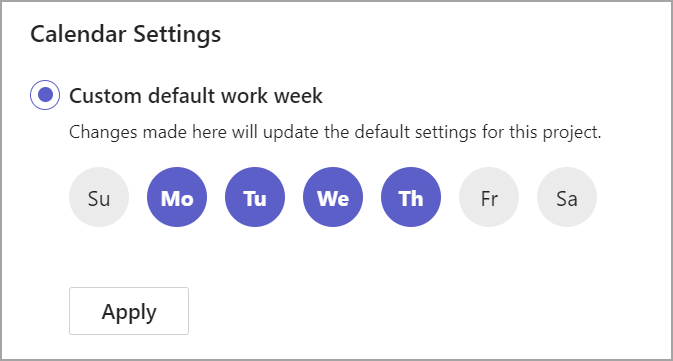Image resolution: width=673 pixels, height=361 pixels.
Task: Click the project default settings description text
Action: pos(335,132)
